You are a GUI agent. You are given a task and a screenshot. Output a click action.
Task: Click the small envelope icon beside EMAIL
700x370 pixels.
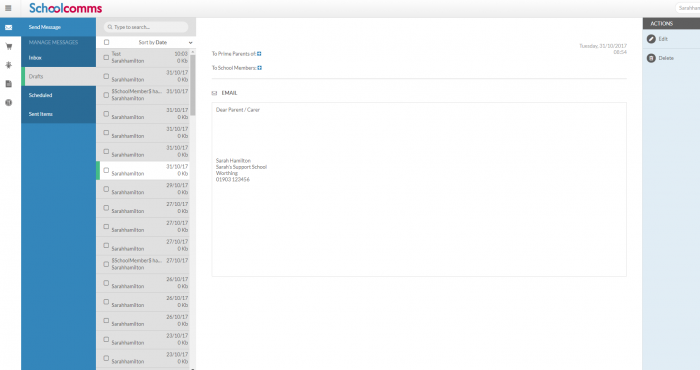214,93
